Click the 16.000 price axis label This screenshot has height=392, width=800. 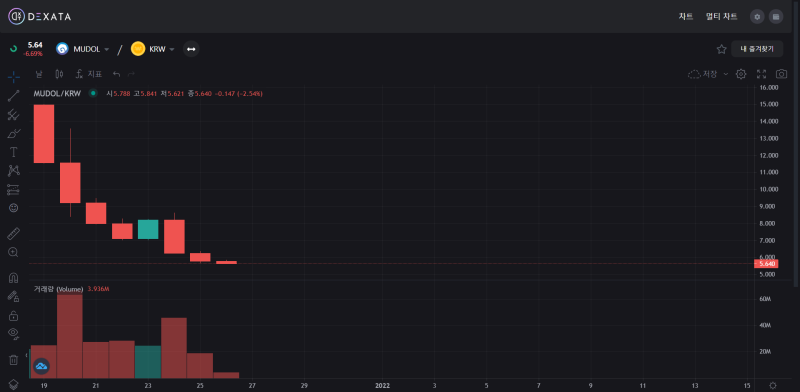[x=768, y=87]
